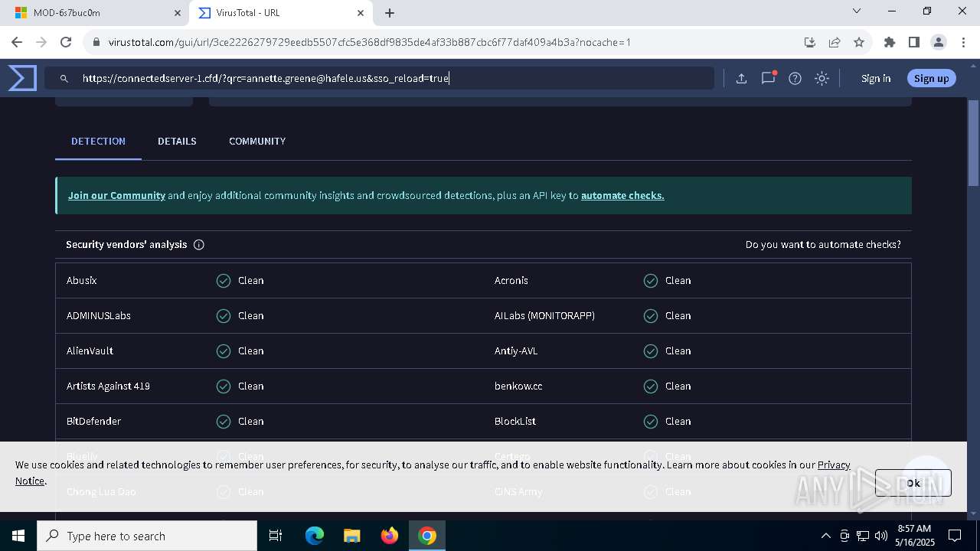Click the Antiy-AVL vendor name
The height and width of the screenshot is (551, 980).
[516, 351]
